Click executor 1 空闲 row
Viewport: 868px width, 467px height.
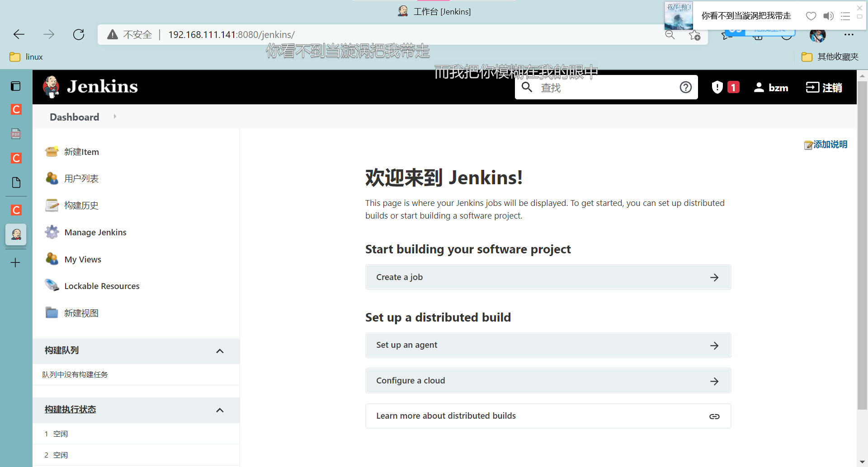tap(136, 434)
